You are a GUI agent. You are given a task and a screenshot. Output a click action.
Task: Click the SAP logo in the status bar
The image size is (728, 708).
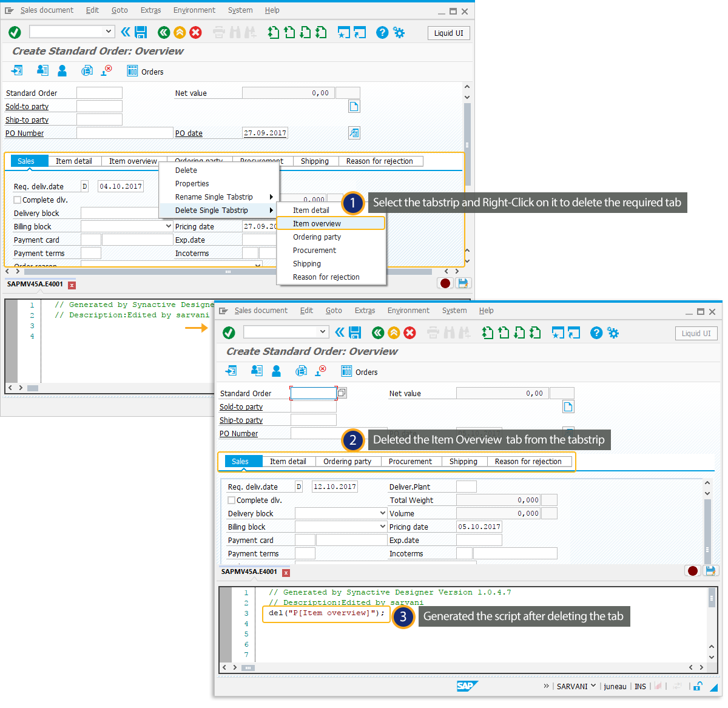[x=467, y=686]
